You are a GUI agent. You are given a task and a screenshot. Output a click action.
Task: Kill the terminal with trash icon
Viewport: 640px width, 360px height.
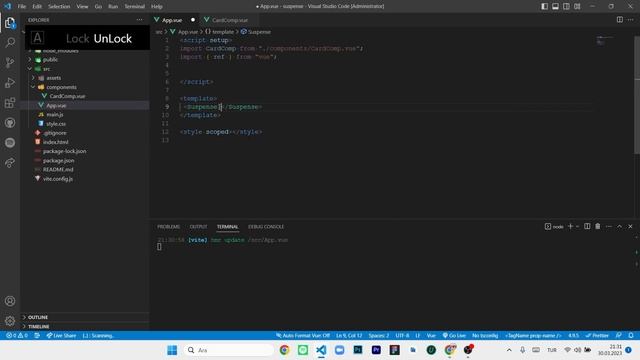[x=598, y=226]
